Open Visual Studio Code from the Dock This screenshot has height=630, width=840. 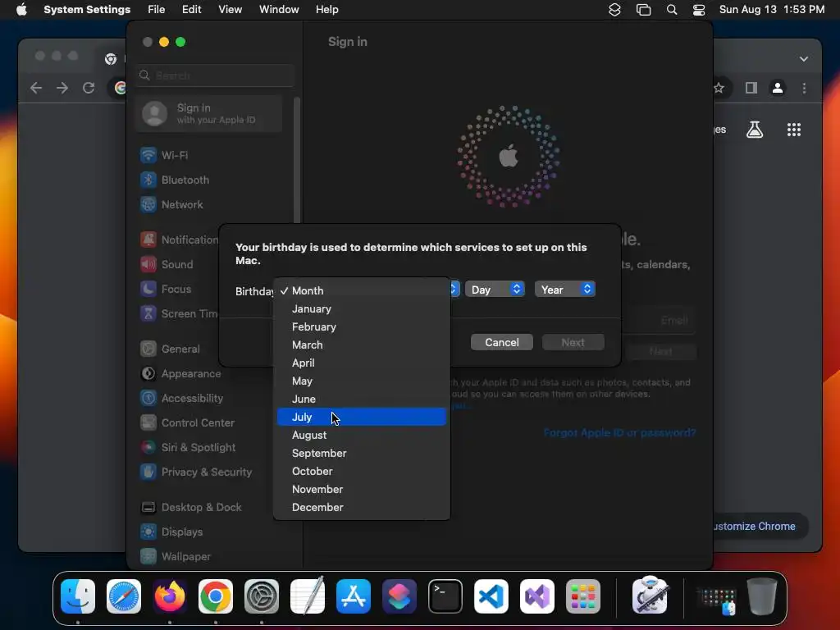tap(491, 596)
